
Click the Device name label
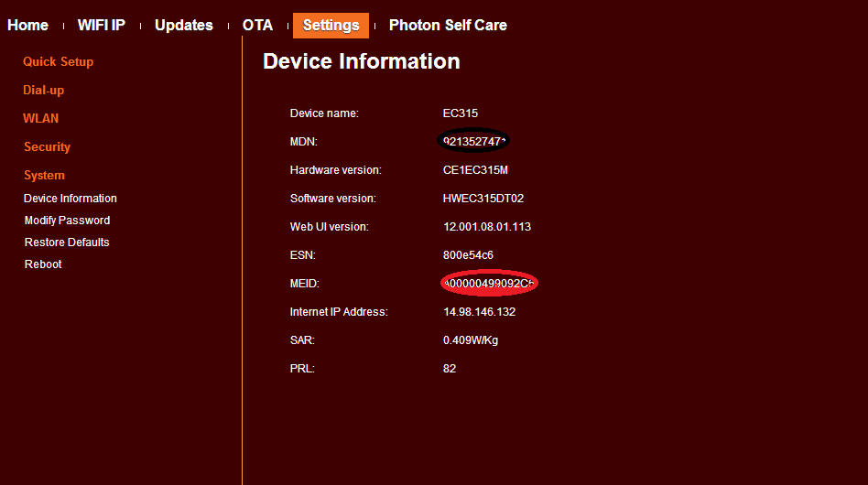coord(324,113)
